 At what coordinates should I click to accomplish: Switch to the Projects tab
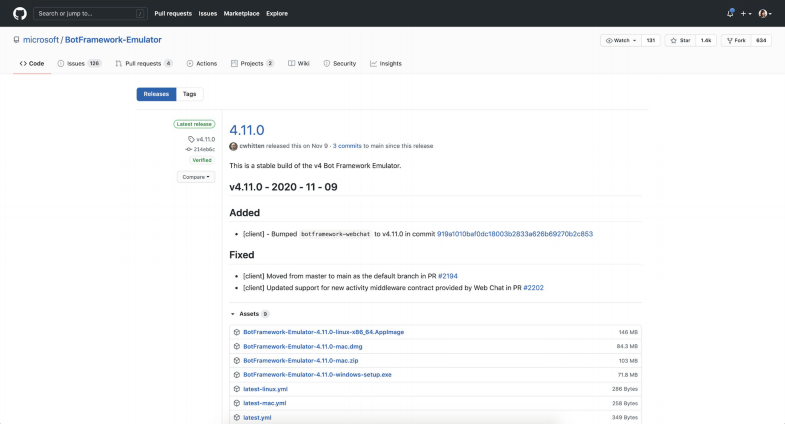tap(252, 64)
